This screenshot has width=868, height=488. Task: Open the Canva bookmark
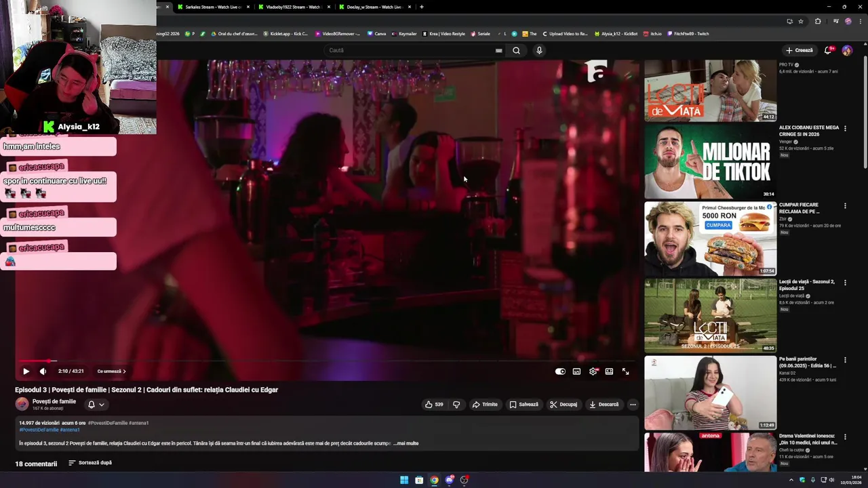pyautogui.click(x=376, y=33)
